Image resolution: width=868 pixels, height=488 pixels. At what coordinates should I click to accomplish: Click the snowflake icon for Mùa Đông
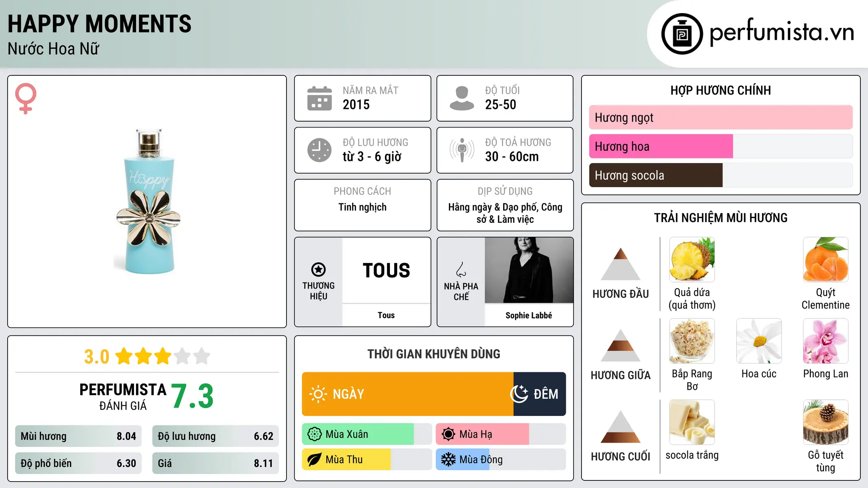(x=448, y=460)
